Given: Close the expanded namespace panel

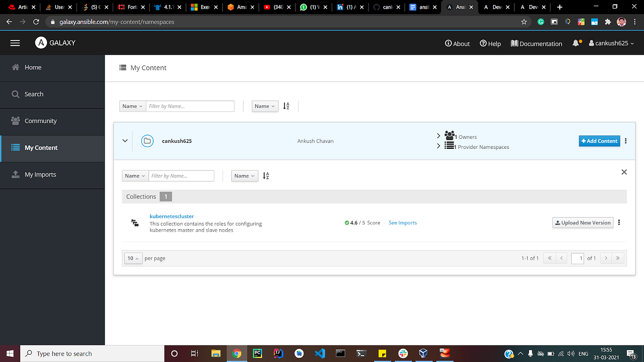Looking at the screenshot, I should [x=624, y=172].
